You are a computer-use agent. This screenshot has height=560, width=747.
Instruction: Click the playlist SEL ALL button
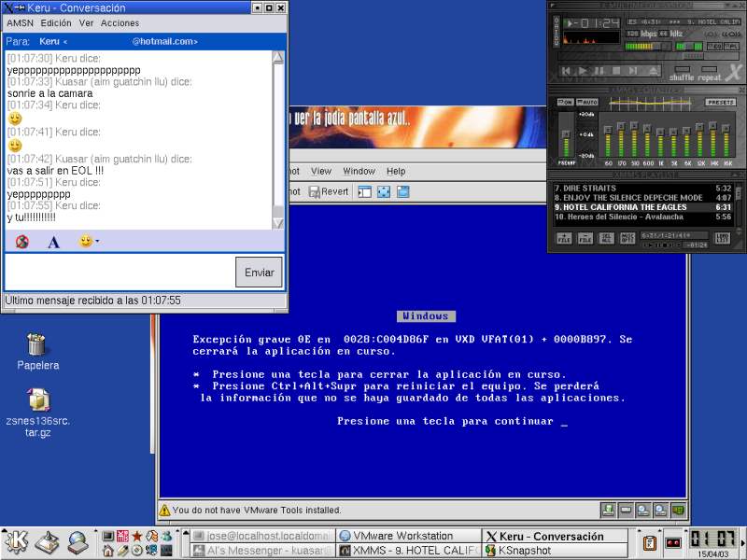[607, 238]
